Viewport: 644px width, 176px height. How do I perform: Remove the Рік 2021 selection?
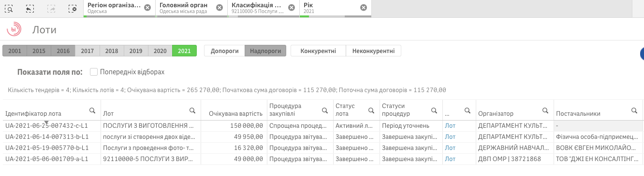pos(363,8)
